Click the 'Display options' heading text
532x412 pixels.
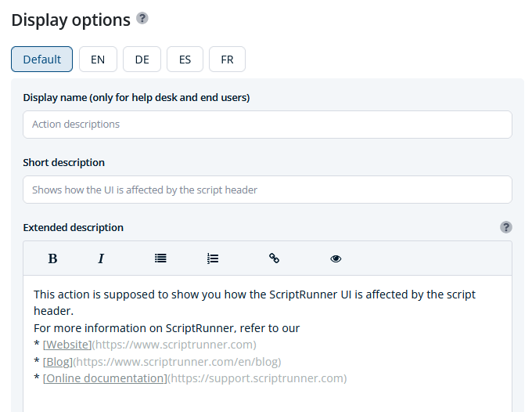pyautogui.click(x=71, y=20)
